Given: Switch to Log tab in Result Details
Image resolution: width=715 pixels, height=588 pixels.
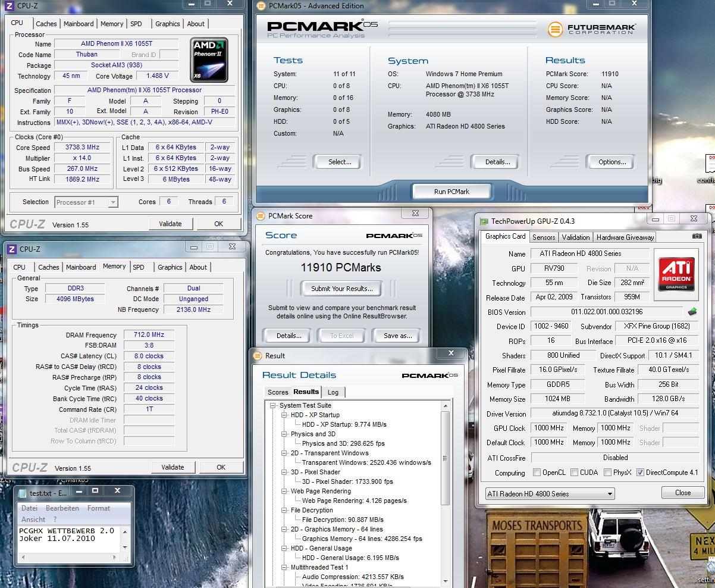Looking at the screenshot, I should pos(333,392).
